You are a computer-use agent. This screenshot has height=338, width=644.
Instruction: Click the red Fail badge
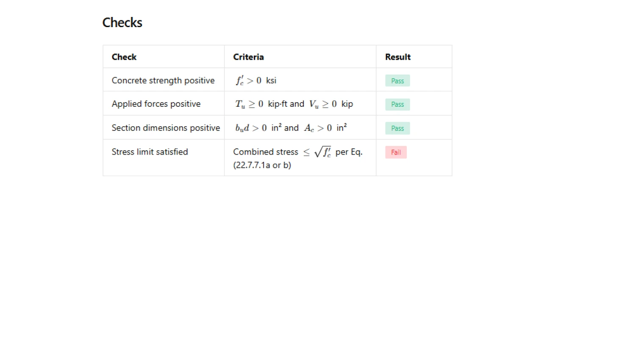396,152
